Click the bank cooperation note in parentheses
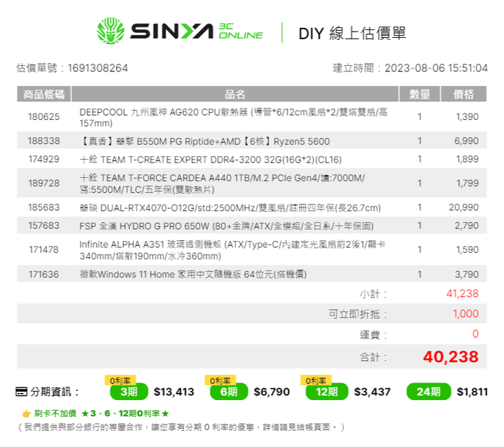This screenshot has width=504, height=447. point(181,427)
